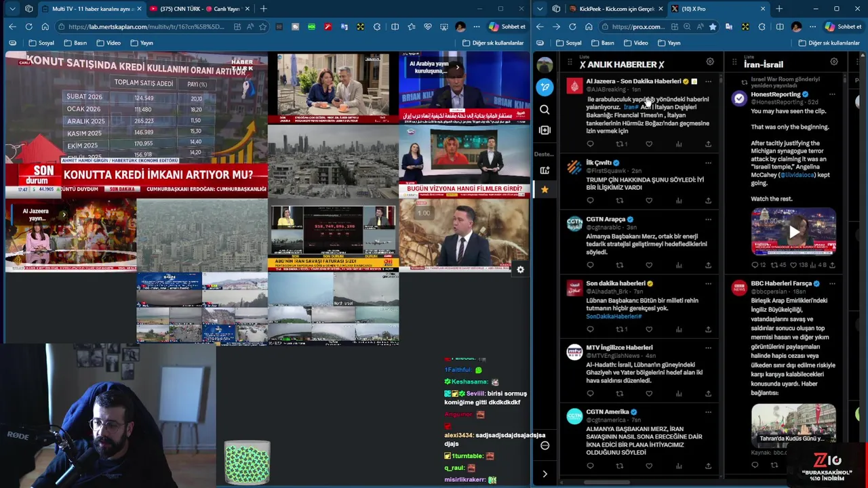Like the Al Jazeera Son Dakika post
The width and height of the screenshot is (868, 488).
click(649, 144)
